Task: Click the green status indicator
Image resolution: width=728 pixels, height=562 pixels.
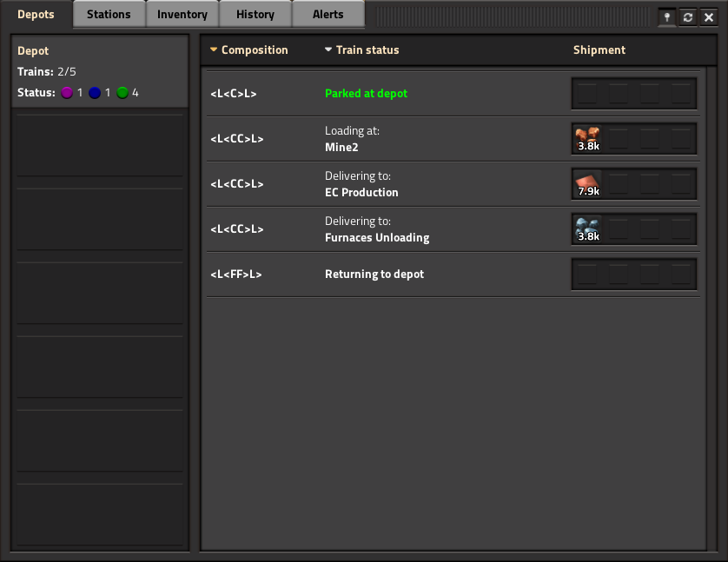Action: point(122,93)
